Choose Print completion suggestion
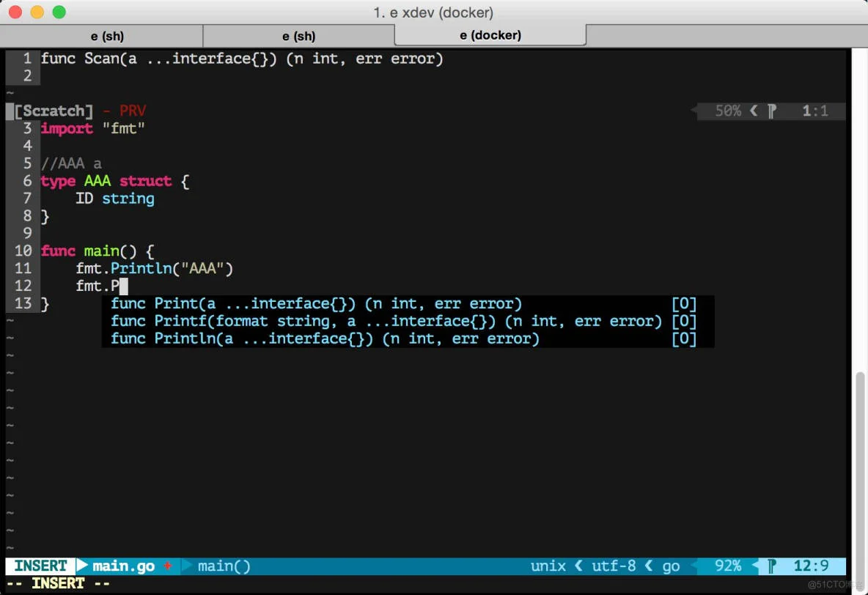This screenshot has height=595, width=868. (x=408, y=304)
